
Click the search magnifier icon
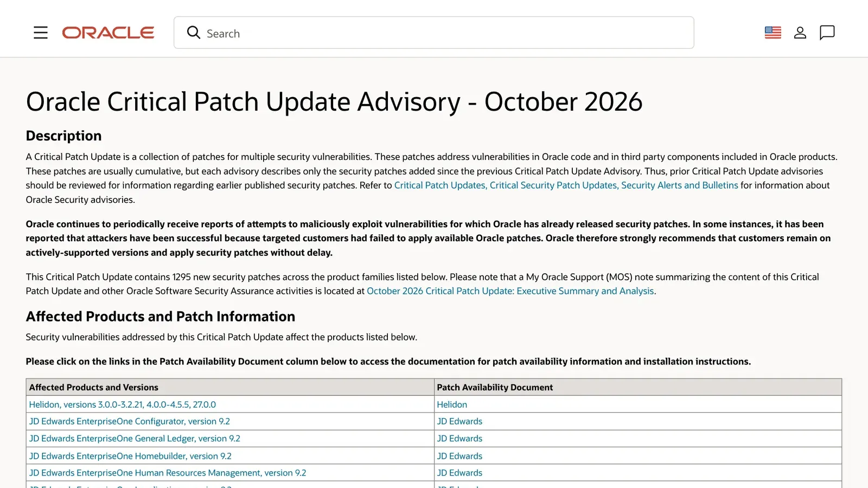point(194,33)
